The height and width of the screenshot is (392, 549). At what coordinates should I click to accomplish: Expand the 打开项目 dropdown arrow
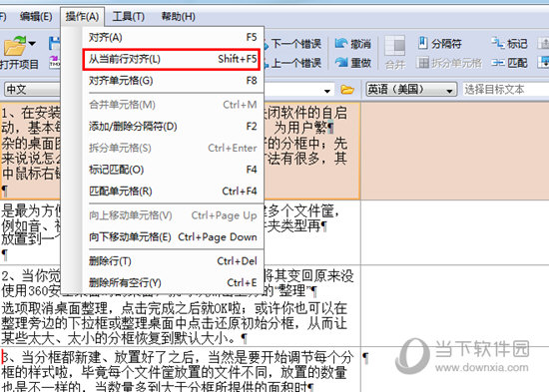32,44
